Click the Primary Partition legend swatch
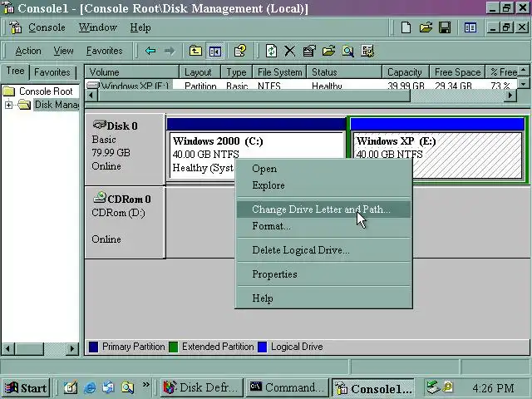 (93, 347)
